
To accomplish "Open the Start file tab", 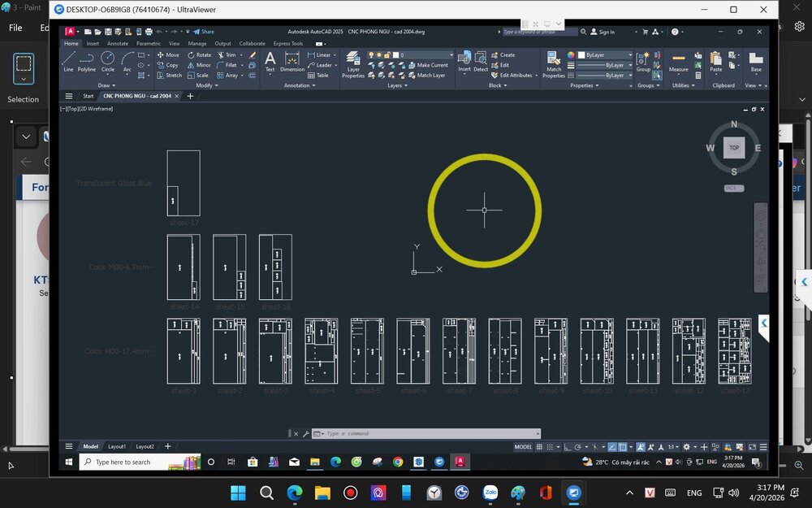I will point(89,96).
